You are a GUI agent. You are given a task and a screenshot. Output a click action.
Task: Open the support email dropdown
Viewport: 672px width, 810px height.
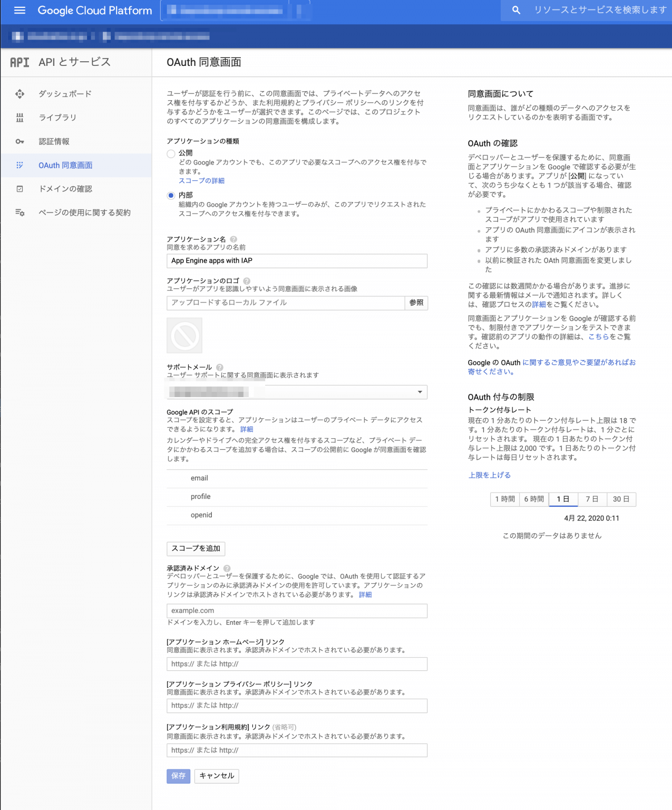[x=420, y=392]
